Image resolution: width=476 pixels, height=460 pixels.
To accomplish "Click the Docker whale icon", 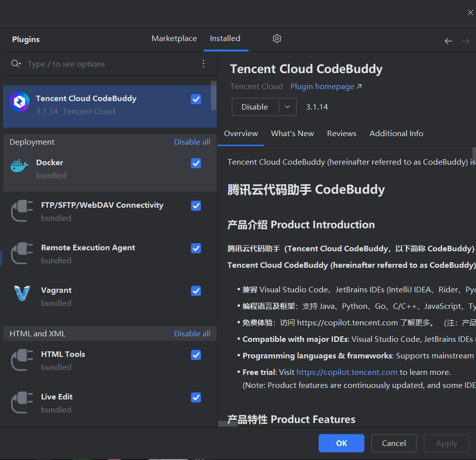I will [x=19, y=166].
